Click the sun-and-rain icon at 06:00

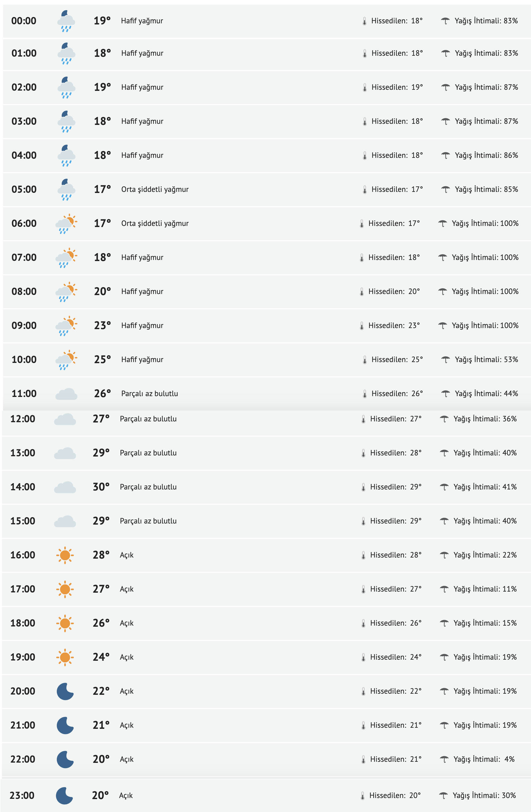pyautogui.click(x=66, y=224)
